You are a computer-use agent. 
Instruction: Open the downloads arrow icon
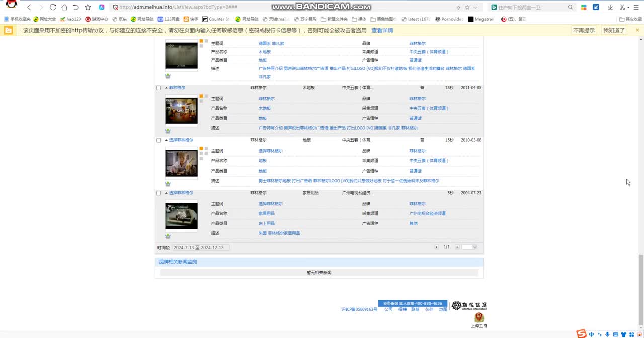(610, 7)
